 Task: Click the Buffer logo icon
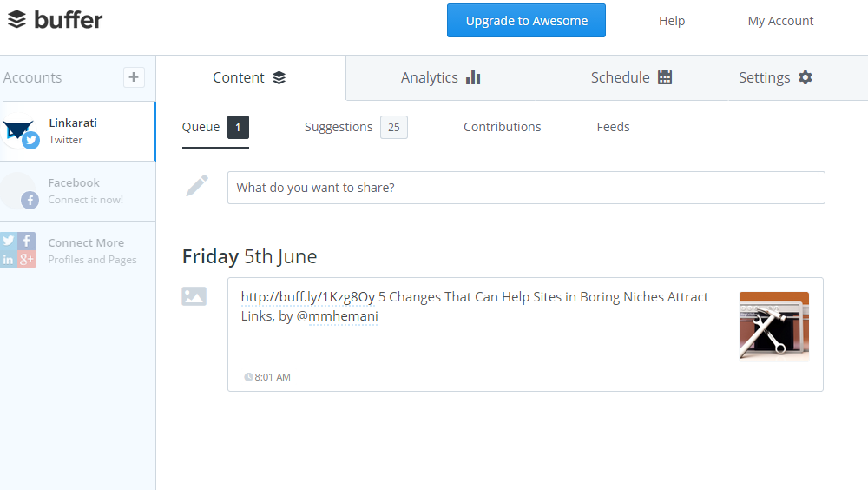(17, 19)
